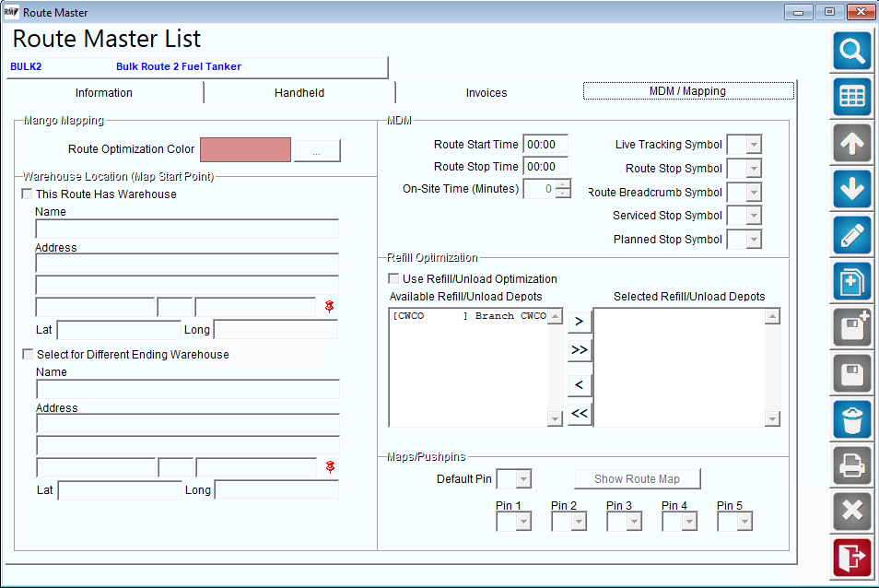Click the pencil edit icon
Image resolution: width=879 pixels, height=588 pixels.
click(x=852, y=235)
